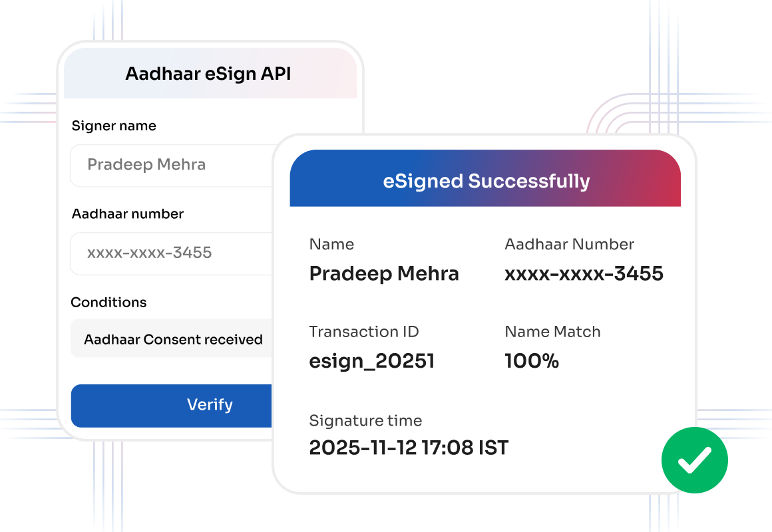Viewport: 772px width, 532px height.
Task: Click the Name Match label
Action: tap(552, 332)
